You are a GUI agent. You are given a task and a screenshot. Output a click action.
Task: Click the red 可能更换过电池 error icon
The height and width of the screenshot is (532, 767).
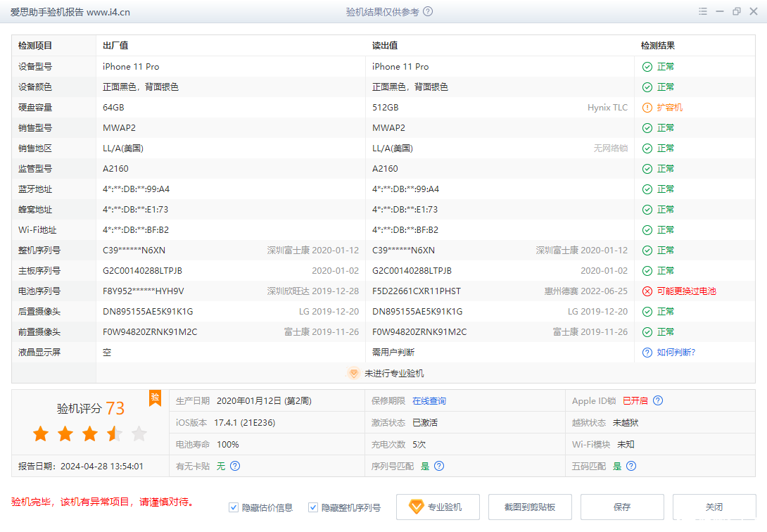[647, 291]
